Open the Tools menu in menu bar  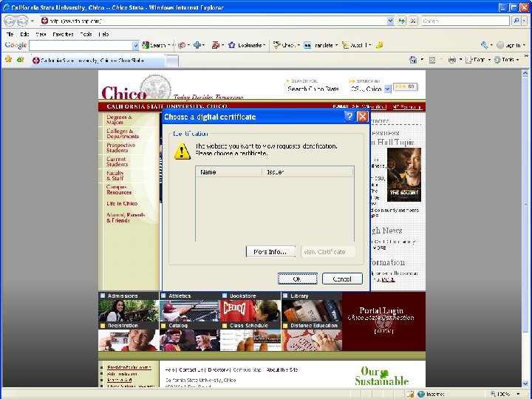coord(86,34)
